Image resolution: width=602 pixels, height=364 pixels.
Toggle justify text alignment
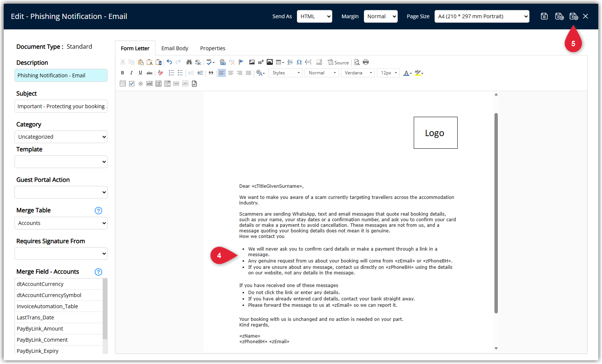tap(249, 73)
